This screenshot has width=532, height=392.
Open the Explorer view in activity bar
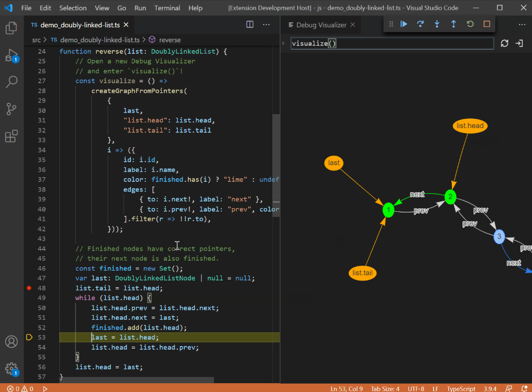pyautogui.click(x=11, y=28)
